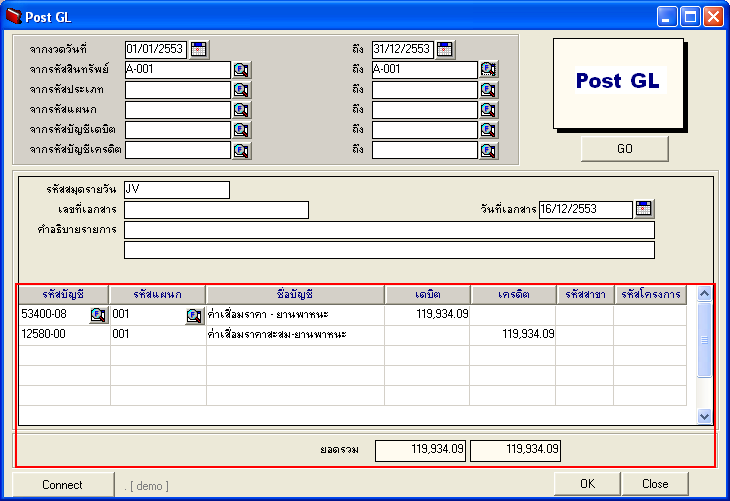Click lookup icon beside starting asset code A-001

tap(242, 70)
